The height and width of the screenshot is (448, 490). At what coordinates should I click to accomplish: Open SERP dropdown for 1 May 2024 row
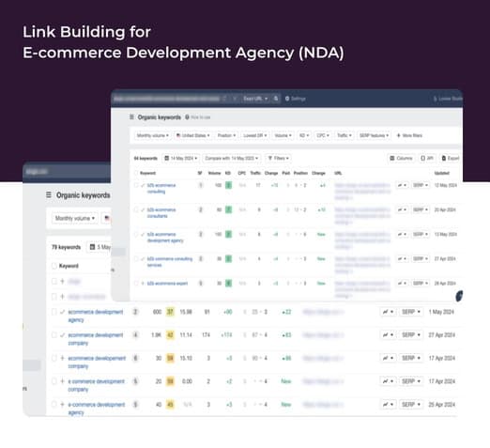click(411, 312)
